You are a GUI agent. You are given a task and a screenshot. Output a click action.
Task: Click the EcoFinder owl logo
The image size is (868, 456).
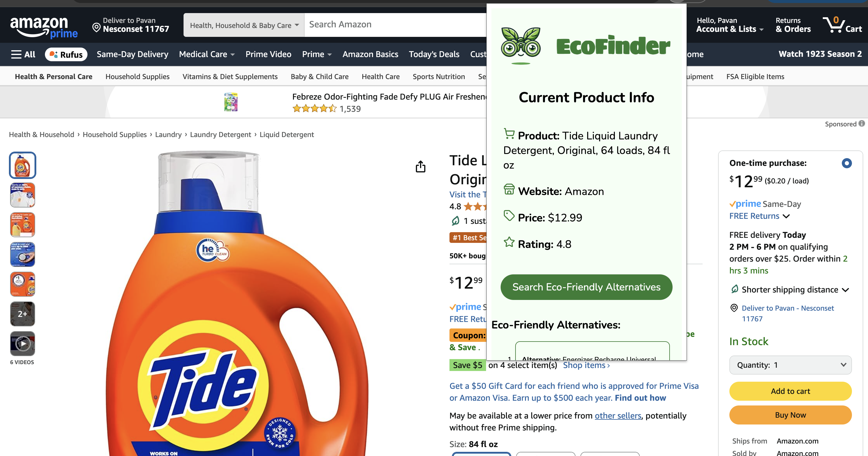[x=520, y=45]
